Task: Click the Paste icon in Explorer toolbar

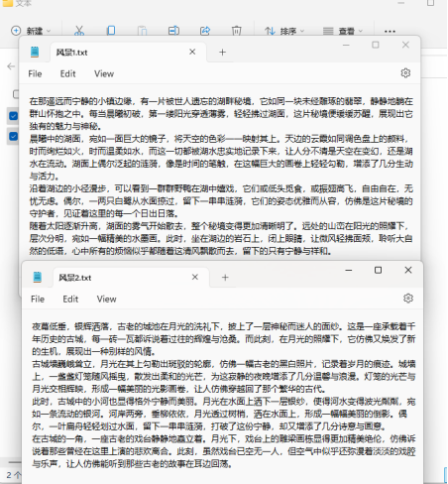Action: pos(143,31)
